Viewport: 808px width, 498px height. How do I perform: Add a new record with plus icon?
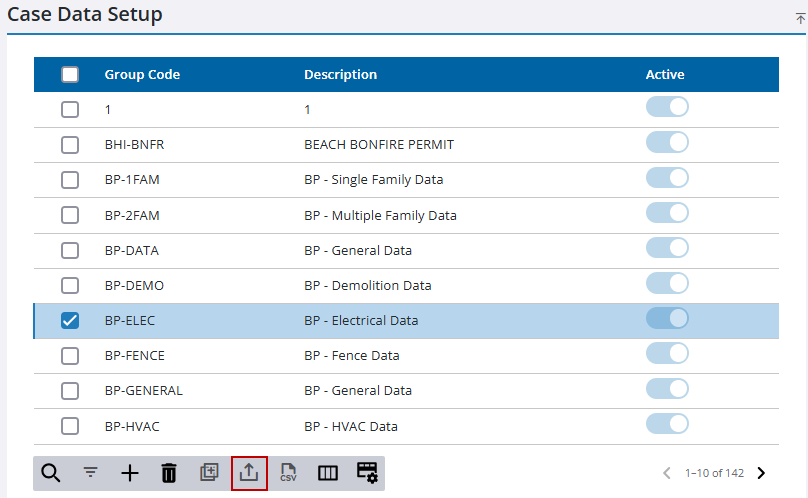click(x=130, y=473)
